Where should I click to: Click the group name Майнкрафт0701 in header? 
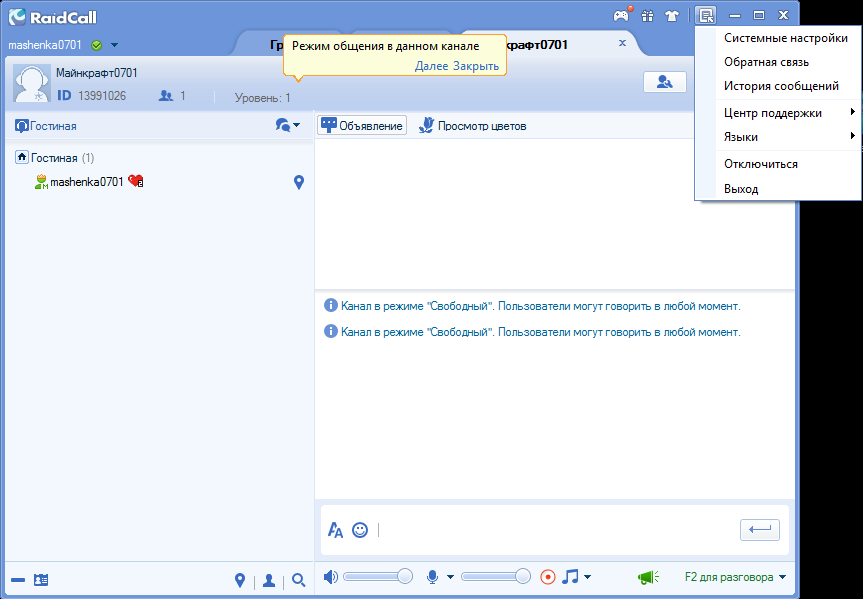(97, 73)
